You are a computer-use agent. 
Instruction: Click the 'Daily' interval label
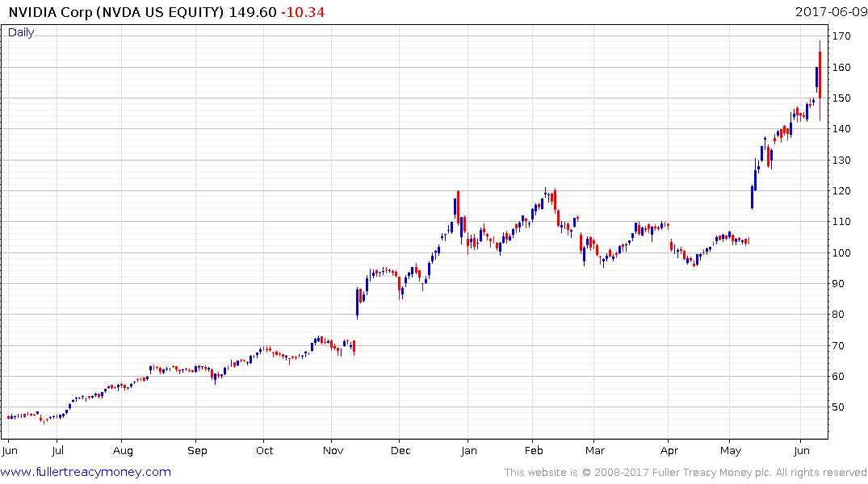pos(21,32)
